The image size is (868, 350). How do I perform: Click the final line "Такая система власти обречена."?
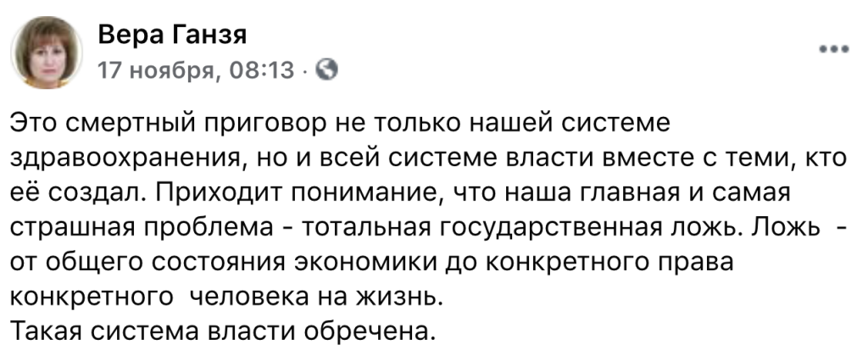(222, 332)
